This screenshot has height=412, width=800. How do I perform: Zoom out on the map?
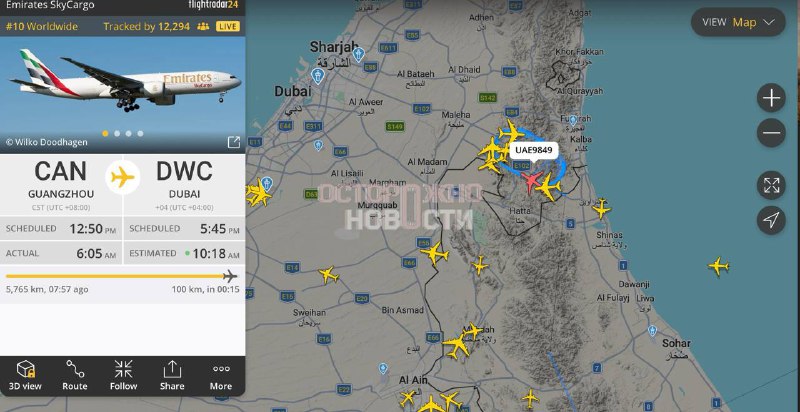point(771,133)
